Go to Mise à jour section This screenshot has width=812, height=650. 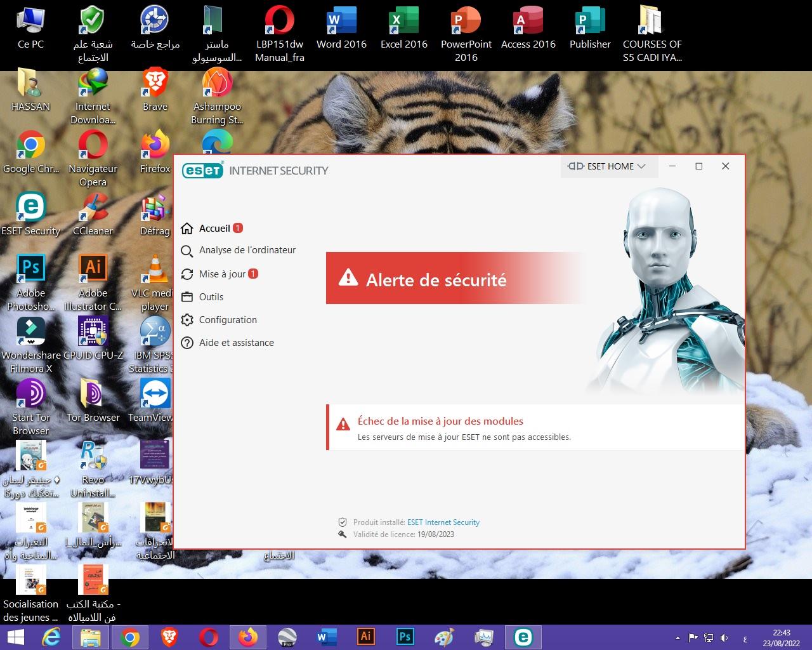click(x=219, y=274)
